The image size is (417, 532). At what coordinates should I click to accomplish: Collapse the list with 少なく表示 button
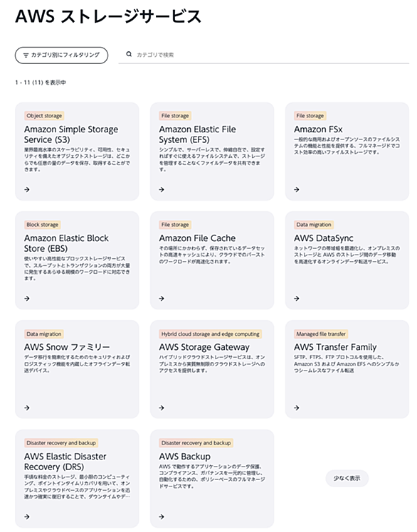click(347, 478)
